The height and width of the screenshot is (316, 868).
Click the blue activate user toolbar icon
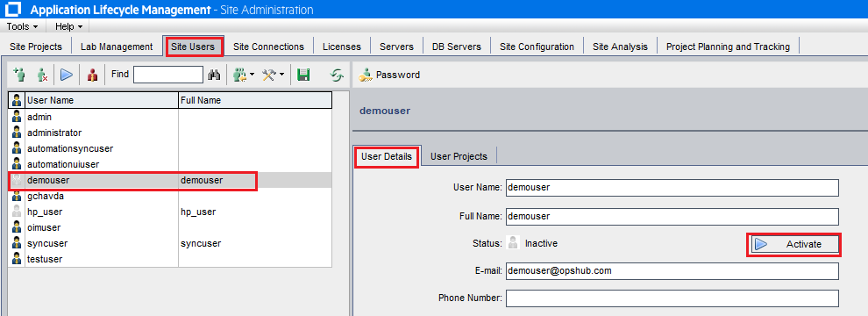point(67,75)
